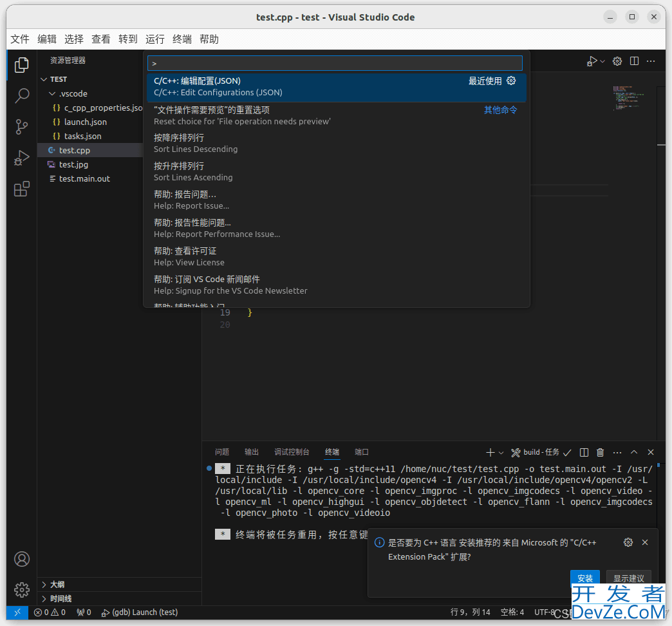Open the 选择 menu

[x=74, y=39]
